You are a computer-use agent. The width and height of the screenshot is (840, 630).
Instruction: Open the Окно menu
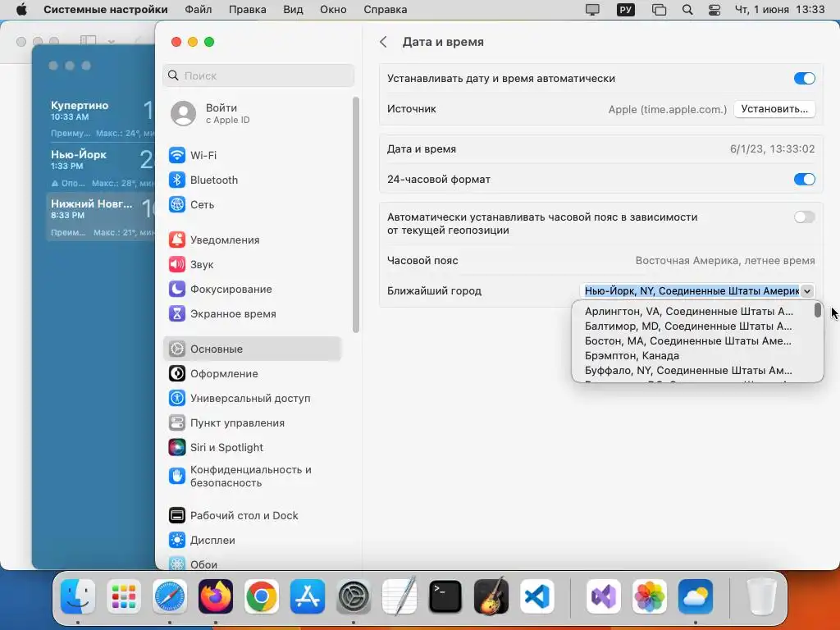point(333,10)
